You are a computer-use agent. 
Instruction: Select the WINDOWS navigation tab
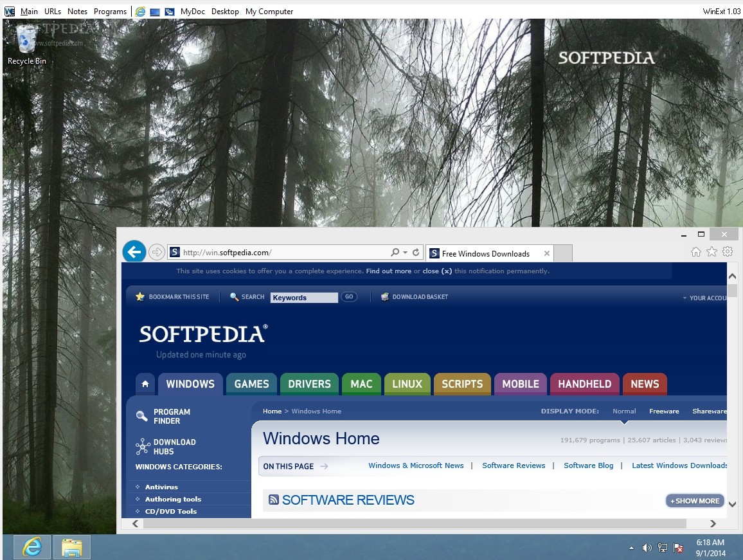pos(190,384)
